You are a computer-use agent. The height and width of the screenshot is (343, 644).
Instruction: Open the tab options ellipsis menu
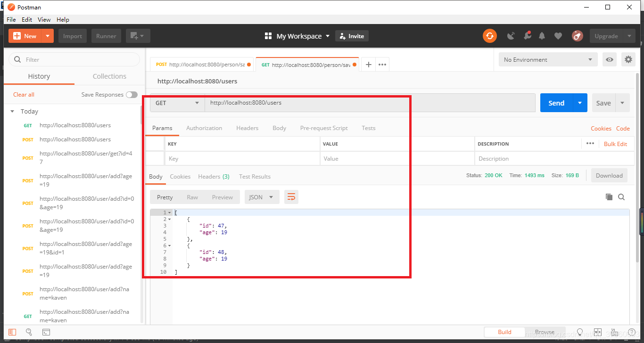(382, 65)
